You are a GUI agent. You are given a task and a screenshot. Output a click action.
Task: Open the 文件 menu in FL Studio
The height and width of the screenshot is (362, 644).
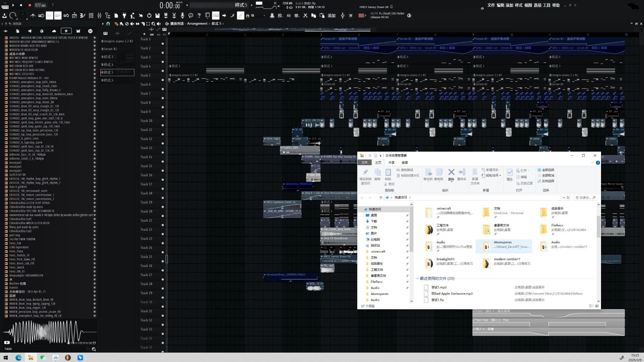click(x=491, y=5)
